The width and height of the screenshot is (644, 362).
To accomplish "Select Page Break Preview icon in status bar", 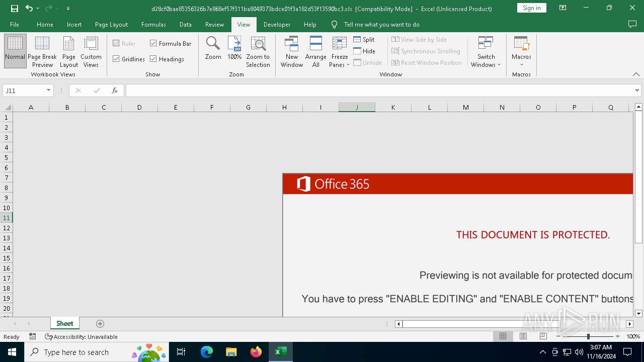I will click(543, 336).
